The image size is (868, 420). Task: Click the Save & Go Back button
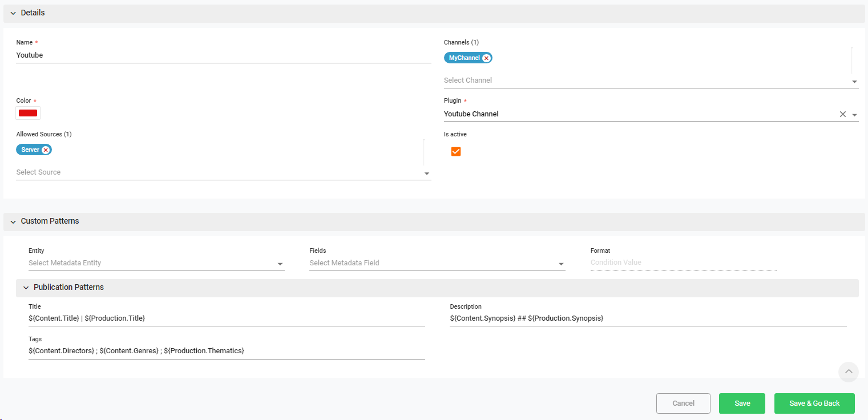(x=814, y=403)
